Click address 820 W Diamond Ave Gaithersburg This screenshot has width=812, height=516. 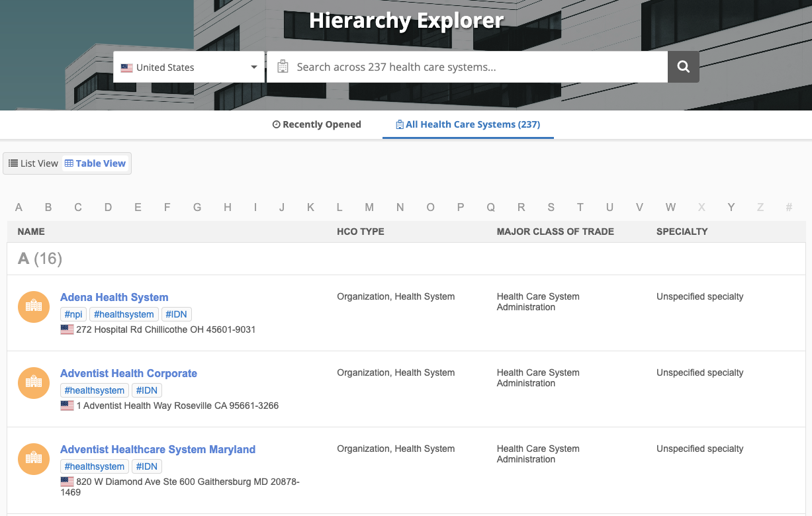pos(180,487)
